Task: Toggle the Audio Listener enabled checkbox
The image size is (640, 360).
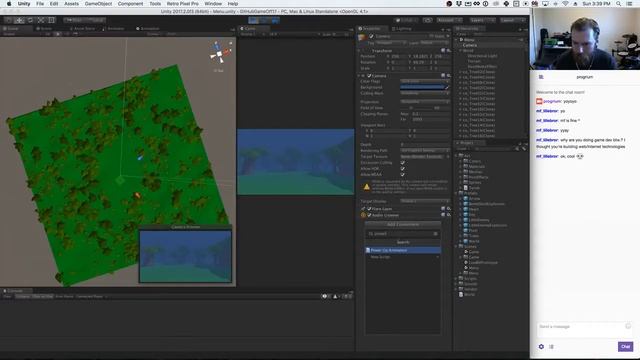Action: tap(369, 215)
